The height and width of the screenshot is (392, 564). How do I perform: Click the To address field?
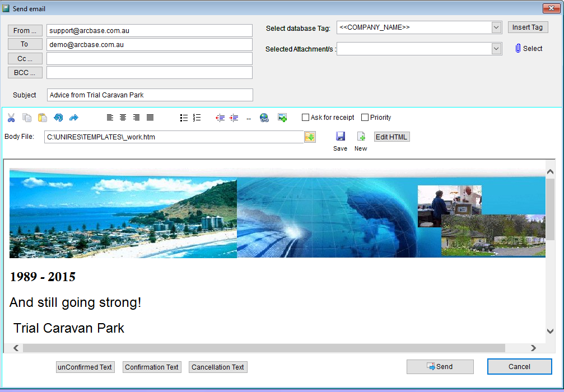coord(150,45)
